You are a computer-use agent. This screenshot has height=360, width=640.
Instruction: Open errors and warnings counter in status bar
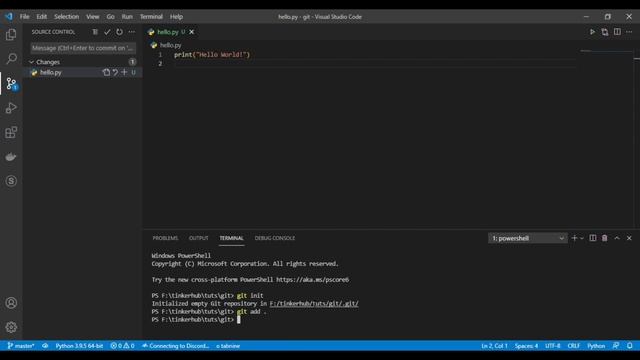tap(122, 346)
